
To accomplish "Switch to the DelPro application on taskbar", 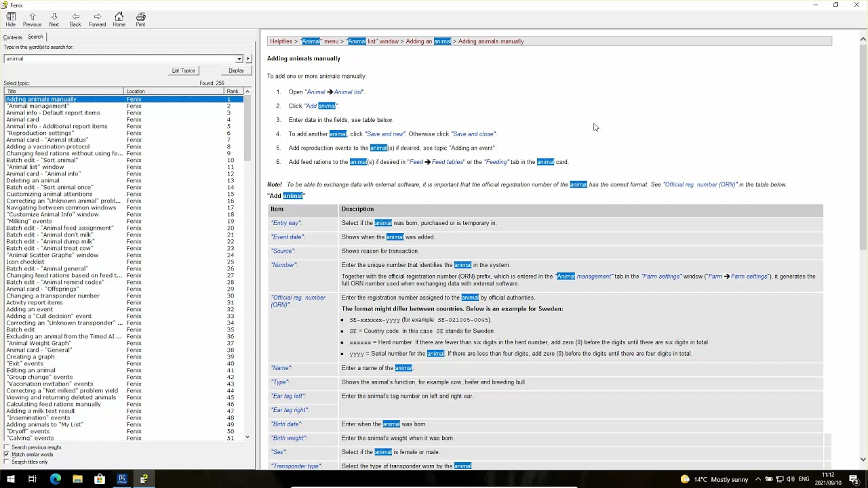I will tap(122, 479).
